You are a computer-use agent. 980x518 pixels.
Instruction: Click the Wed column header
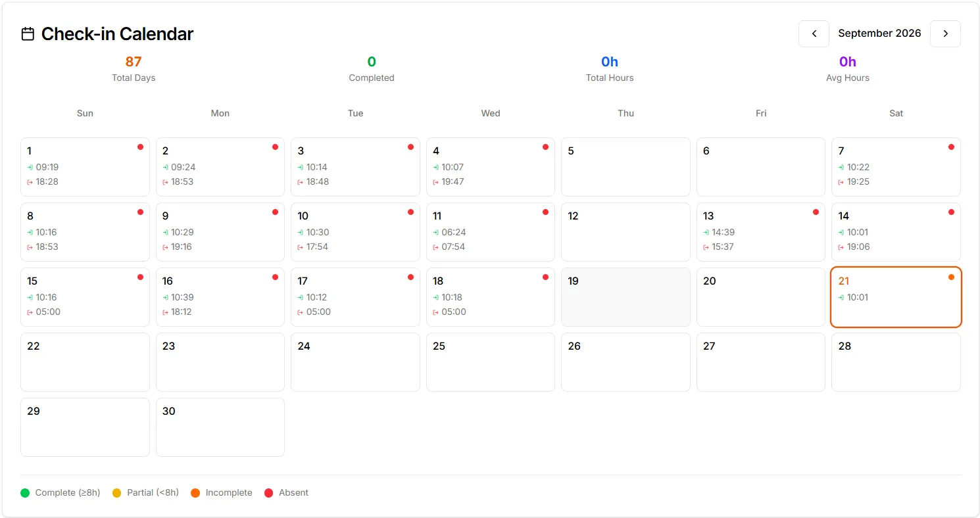click(491, 113)
